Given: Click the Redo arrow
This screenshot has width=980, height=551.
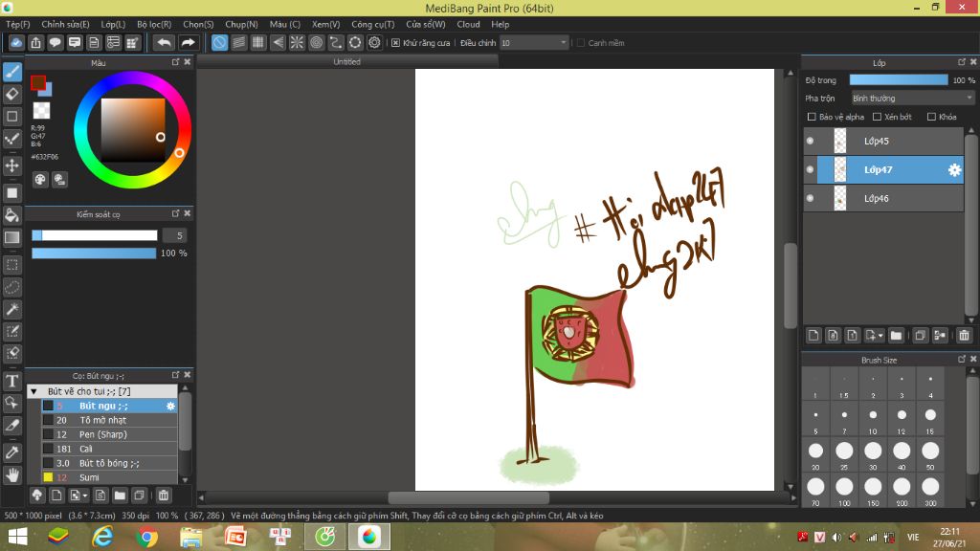Looking at the screenshot, I should point(188,42).
